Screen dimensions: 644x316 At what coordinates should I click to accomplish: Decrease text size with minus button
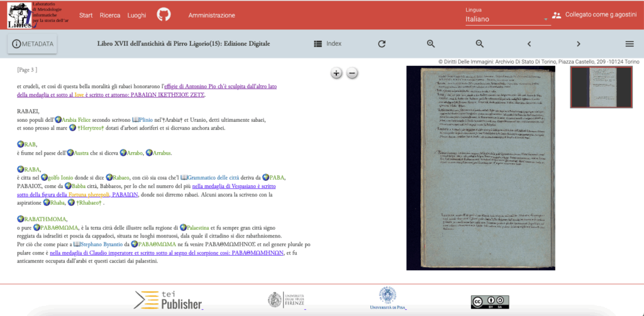coord(353,74)
